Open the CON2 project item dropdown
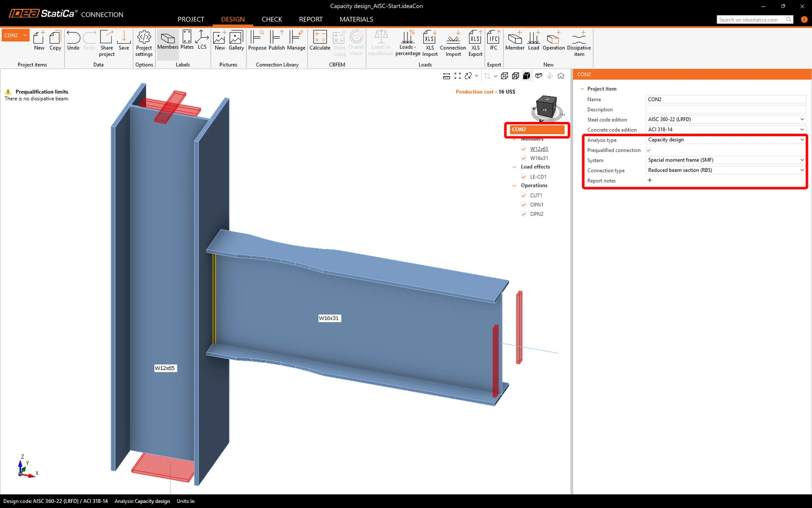Screen dimensions: 812x508 pyautogui.click(x=16, y=36)
